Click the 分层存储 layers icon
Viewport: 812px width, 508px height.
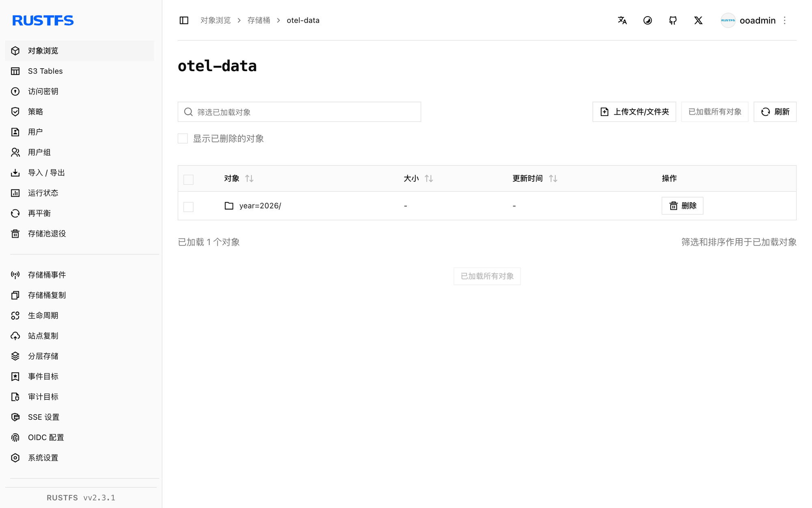coord(15,356)
